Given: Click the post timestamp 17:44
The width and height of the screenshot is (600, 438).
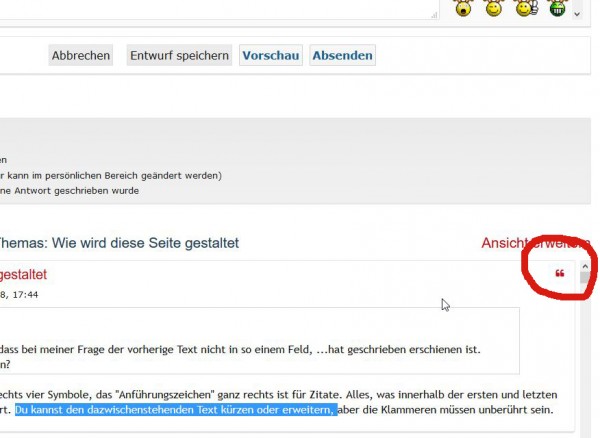Looking at the screenshot, I should click(25, 295).
